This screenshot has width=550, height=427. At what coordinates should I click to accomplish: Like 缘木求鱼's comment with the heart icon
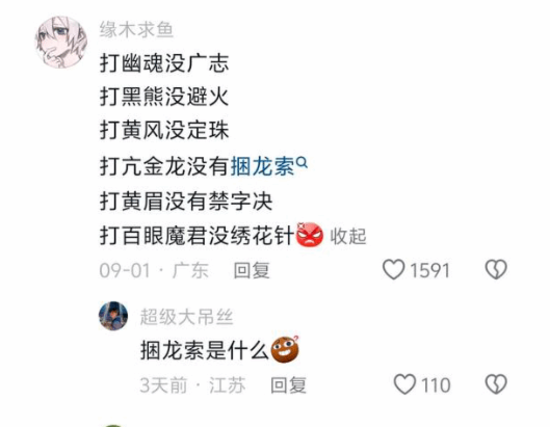click(394, 270)
